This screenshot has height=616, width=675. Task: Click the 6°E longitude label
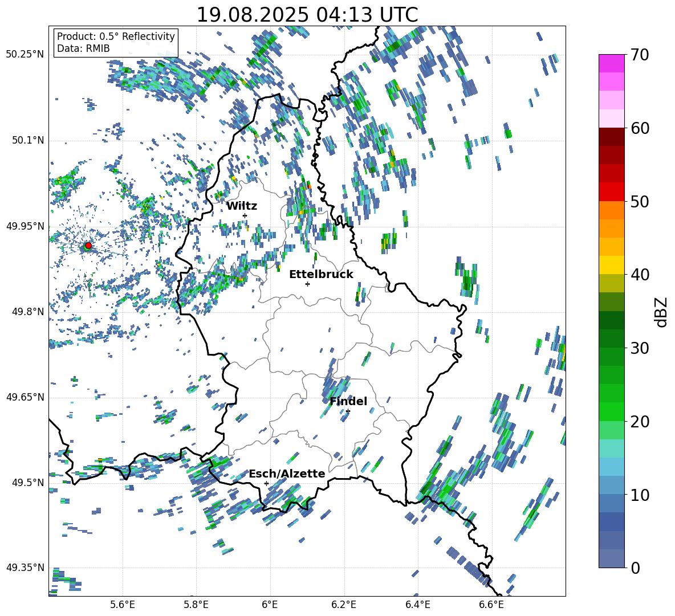tap(270, 605)
